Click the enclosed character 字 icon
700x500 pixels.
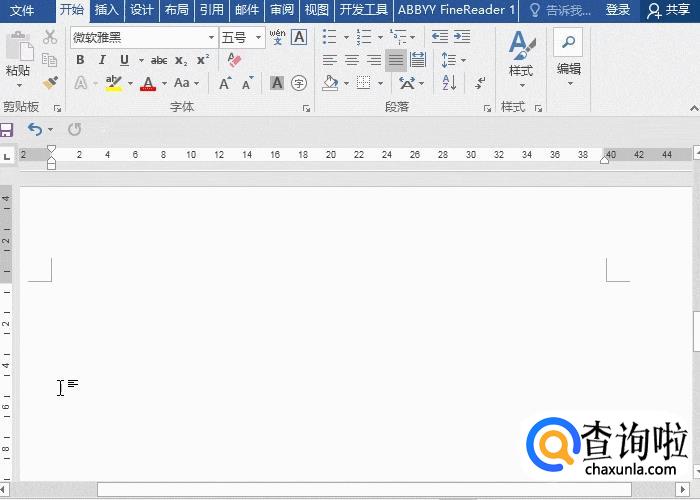click(x=299, y=83)
